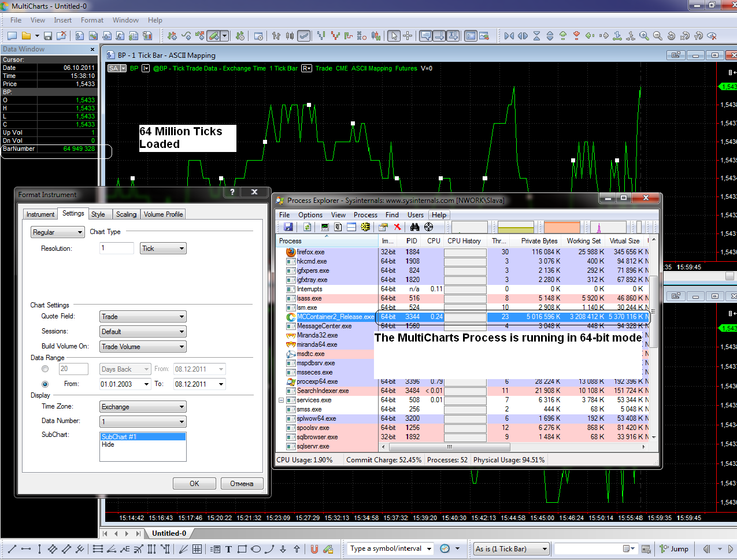This screenshot has height=560, width=737.
Task: Select the Rectangle drawing tool
Action: coord(242,549)
